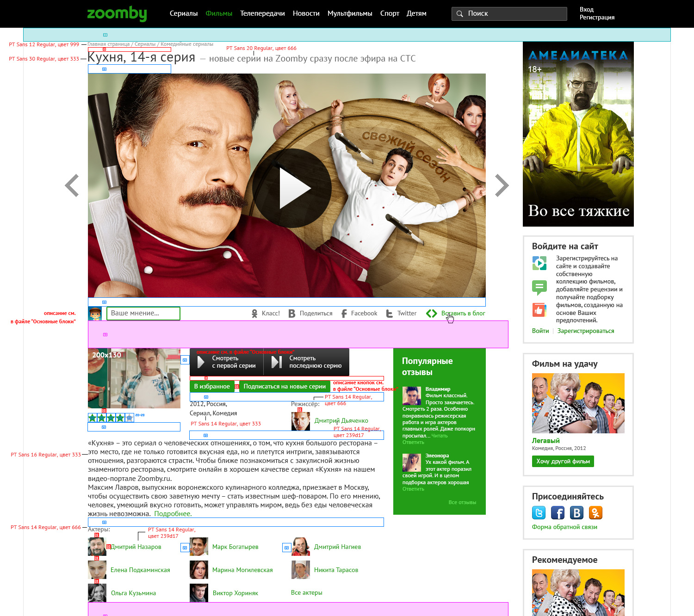Rate with the third star
694x616 pixels.
111,418
